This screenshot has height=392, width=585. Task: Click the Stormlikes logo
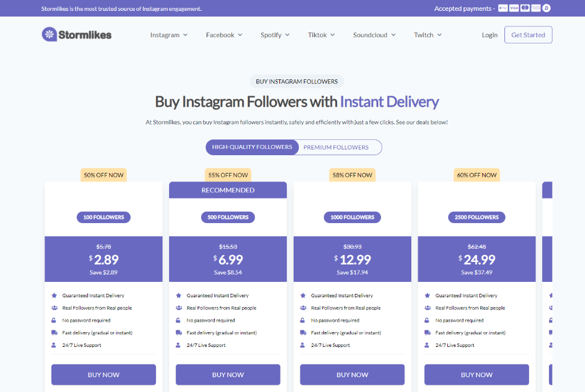(77, 35)
